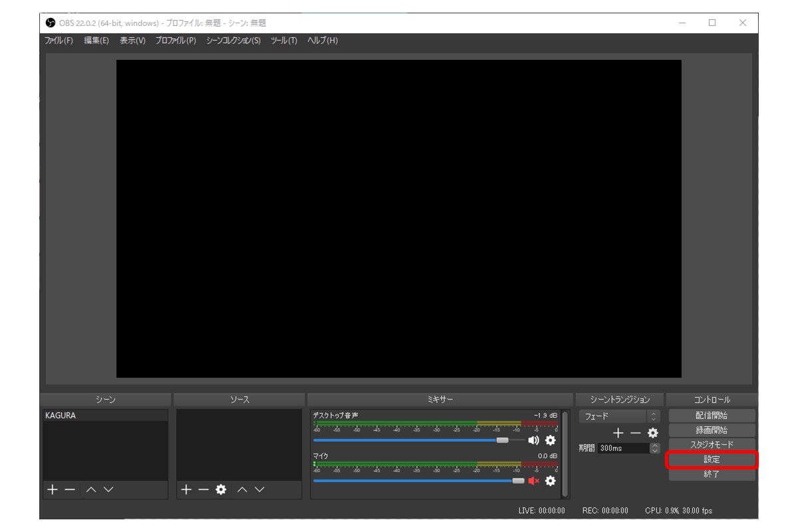
Task: Click the ソース panel header
Action: (239, 400)
